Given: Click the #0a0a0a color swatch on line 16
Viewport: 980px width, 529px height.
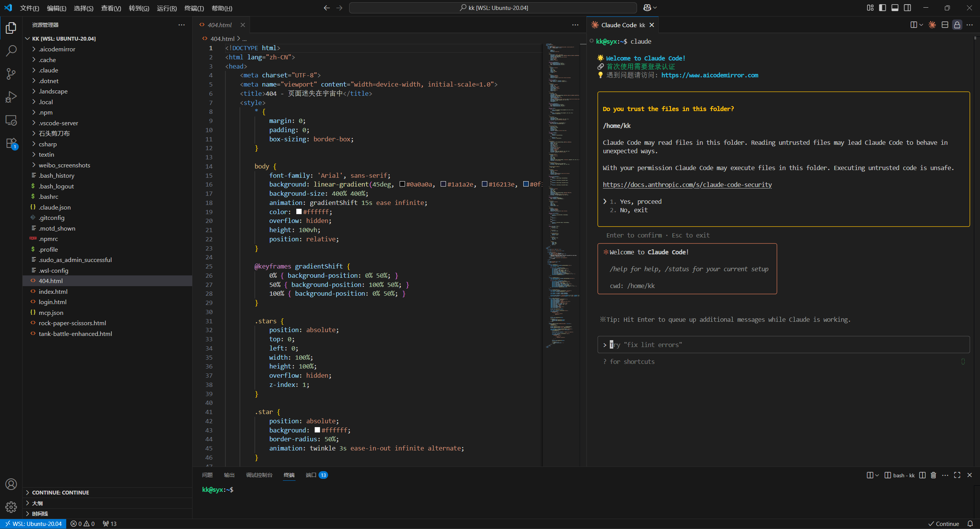Looking at the screenshot, I should pyautogui.click(x=402, y=184).
